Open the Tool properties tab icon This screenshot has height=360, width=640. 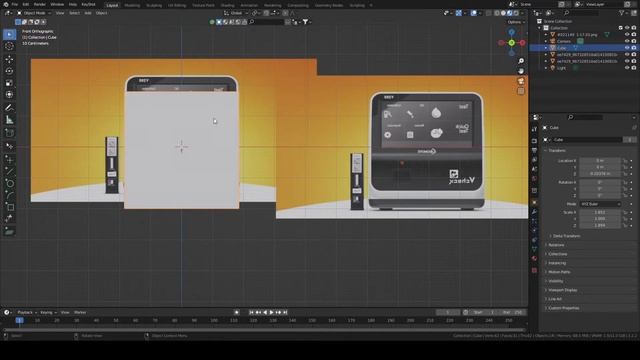pyautogui.click(x=534, y=129)
